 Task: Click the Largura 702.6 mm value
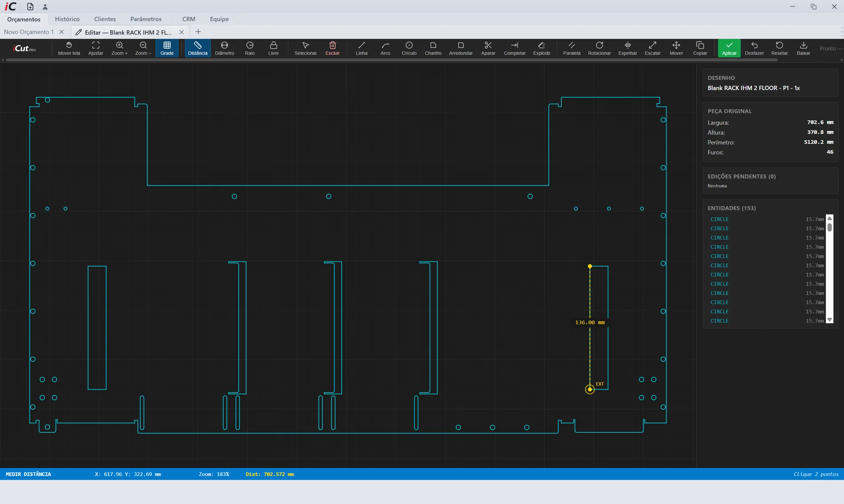click(x=820, y=122)
